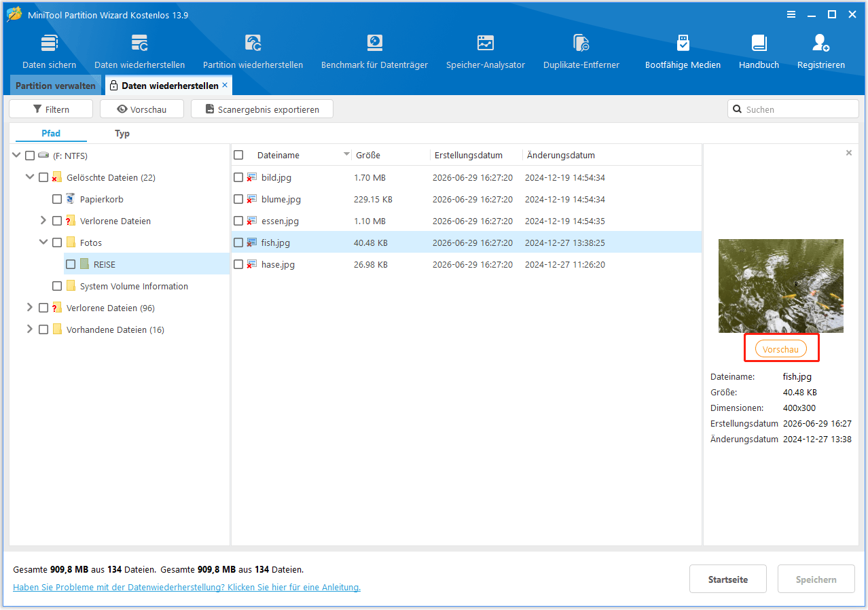
Task: Launch the Duplikate-Entferner tool
Action: [x=581, y=52]
